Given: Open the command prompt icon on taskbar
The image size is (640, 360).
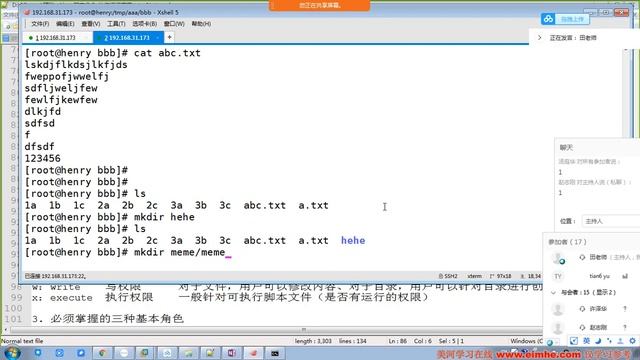Looking at the screenshot, I should click(275, 353).
